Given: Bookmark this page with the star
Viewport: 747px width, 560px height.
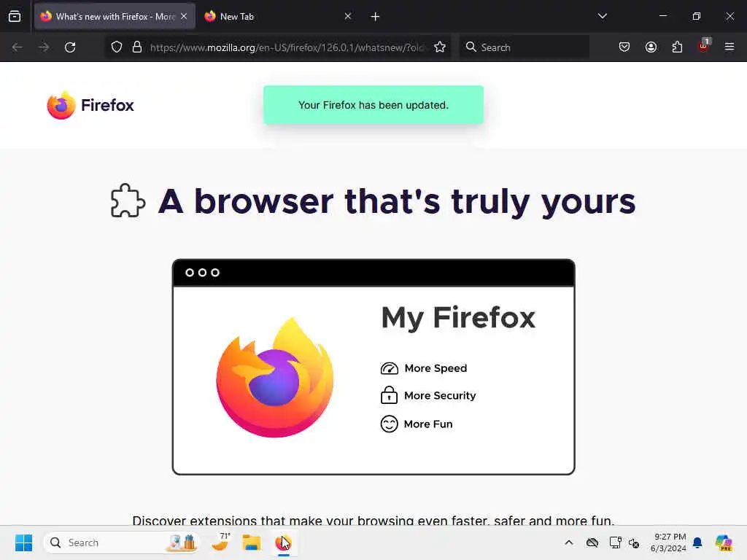Looking at the screenshot, I should click(x=440, y=47).
